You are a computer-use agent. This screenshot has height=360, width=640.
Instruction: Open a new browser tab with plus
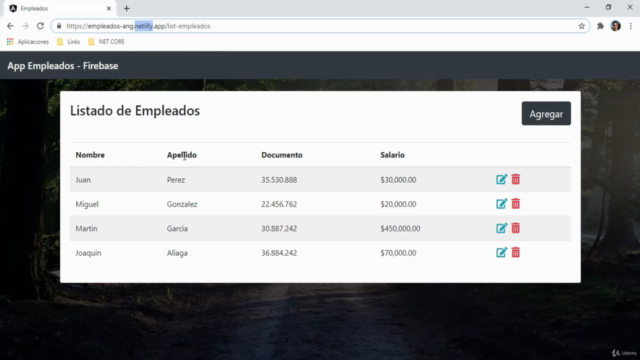point(127,9)
